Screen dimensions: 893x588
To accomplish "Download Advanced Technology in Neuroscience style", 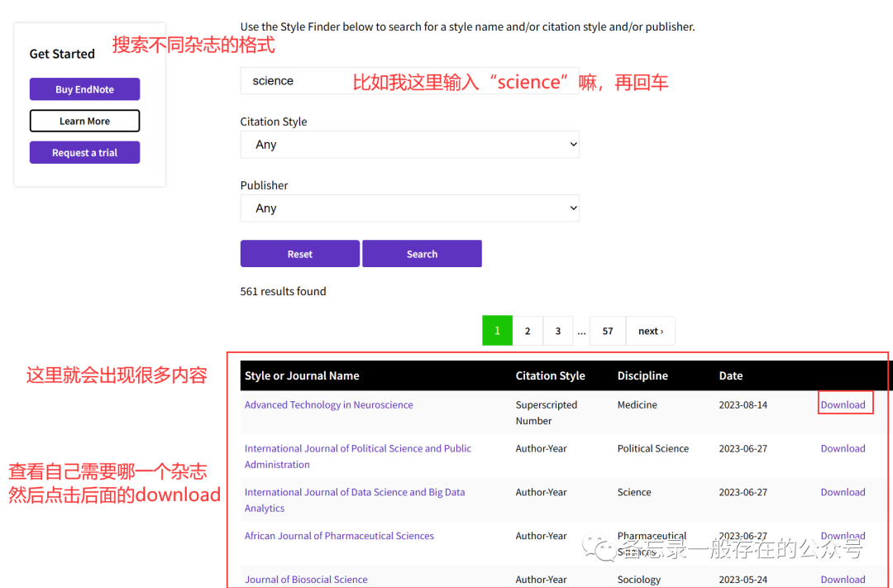I will pyautogui.click(x=843, y=404).
